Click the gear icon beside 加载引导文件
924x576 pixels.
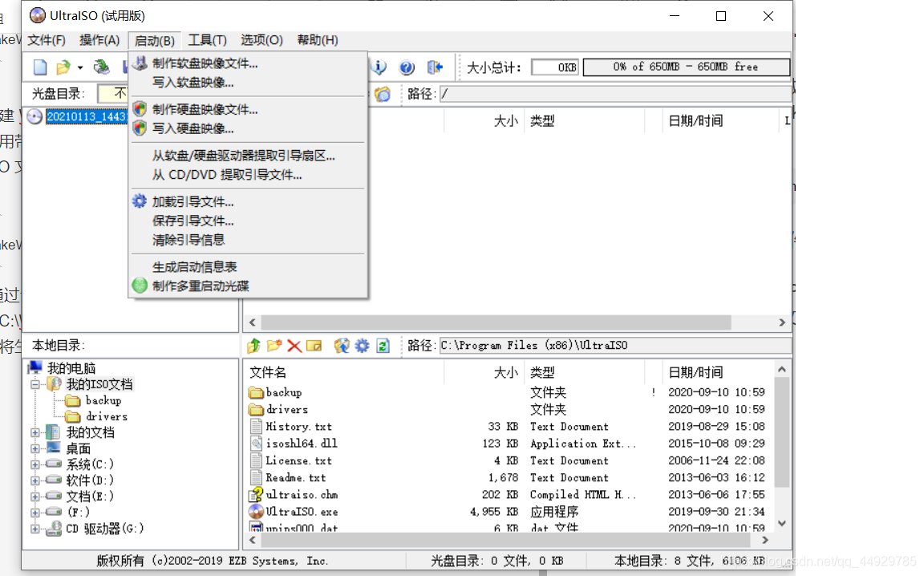pos(140,201)
